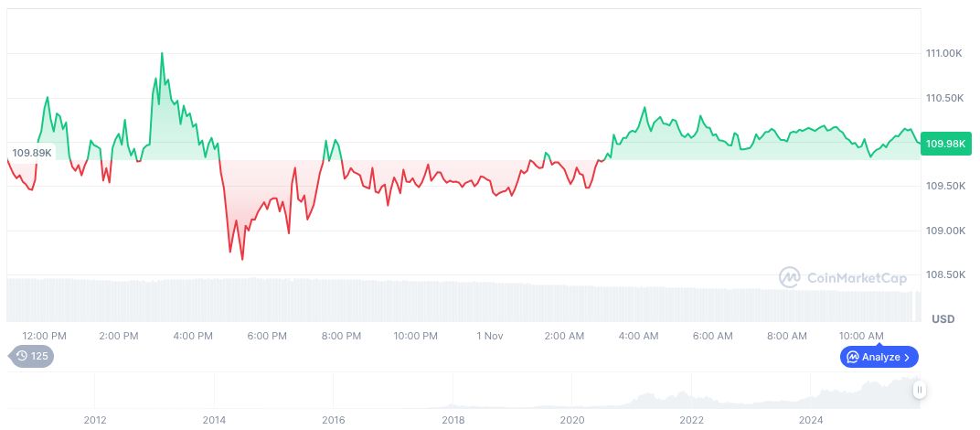Click the range slider handle on the overview timeline
The width and height of the screenshot is (980, 430).
coord(920,390)
